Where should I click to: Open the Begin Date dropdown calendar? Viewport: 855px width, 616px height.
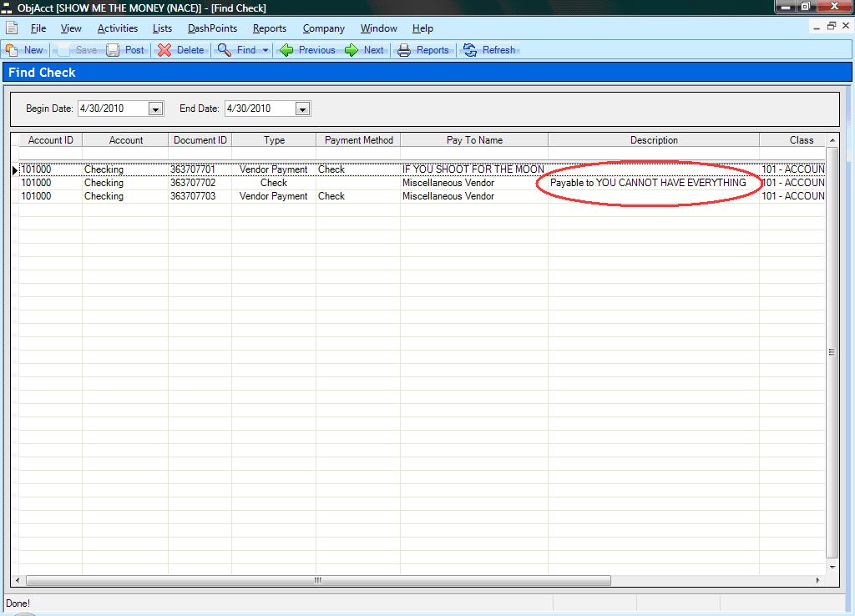[x=155, y=109]
